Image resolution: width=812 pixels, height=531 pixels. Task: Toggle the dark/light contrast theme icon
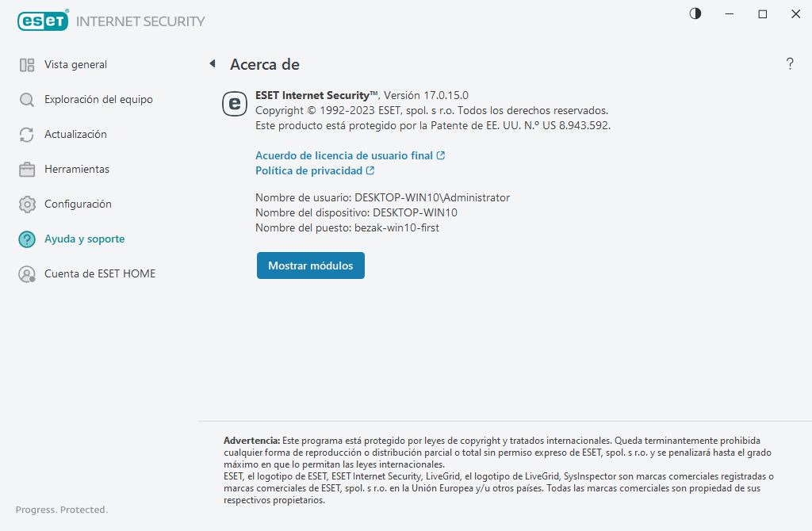(x=695, y=13)
